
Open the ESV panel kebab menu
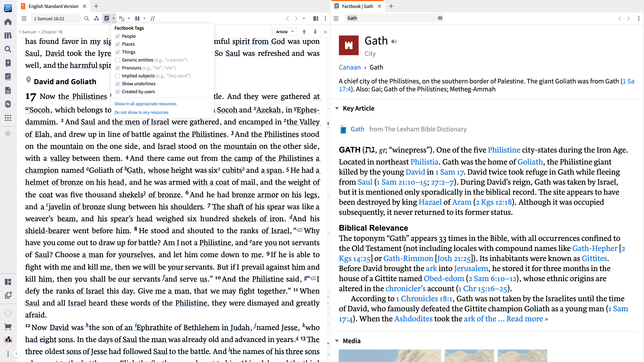pos(325,19)
